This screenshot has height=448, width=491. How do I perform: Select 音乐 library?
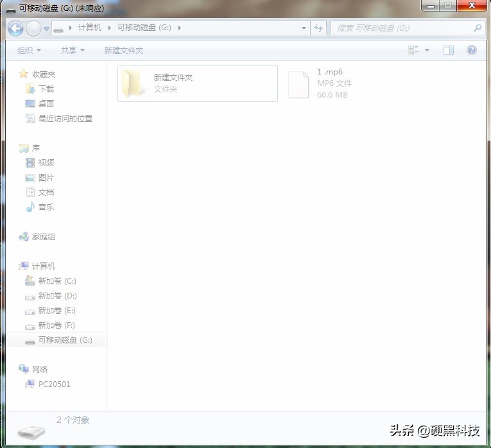[x=46, y=207]
